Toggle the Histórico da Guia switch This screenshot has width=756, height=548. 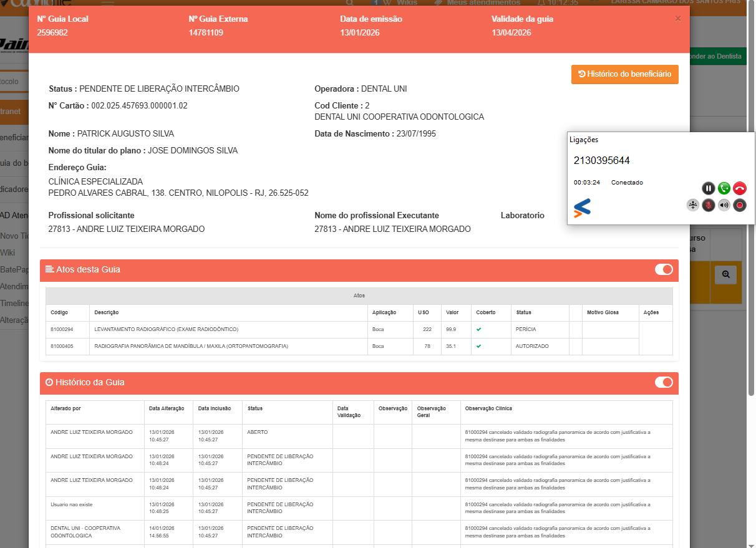click(664, 382)
